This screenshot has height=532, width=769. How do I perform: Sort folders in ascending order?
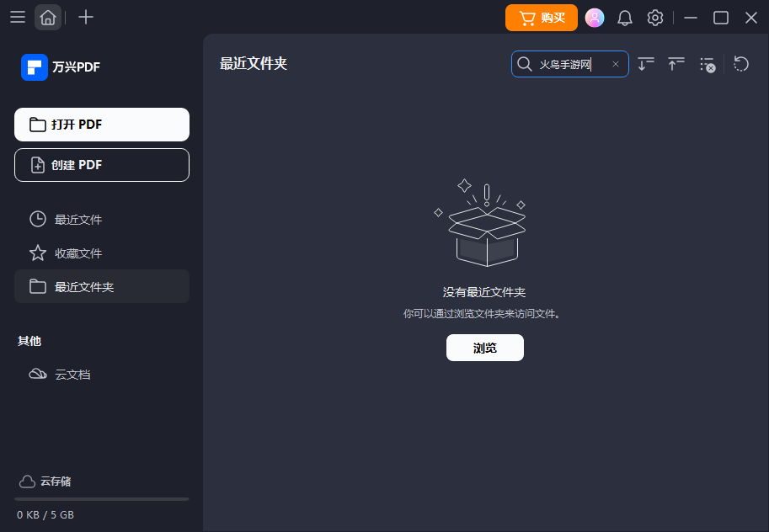click(676, 64)
